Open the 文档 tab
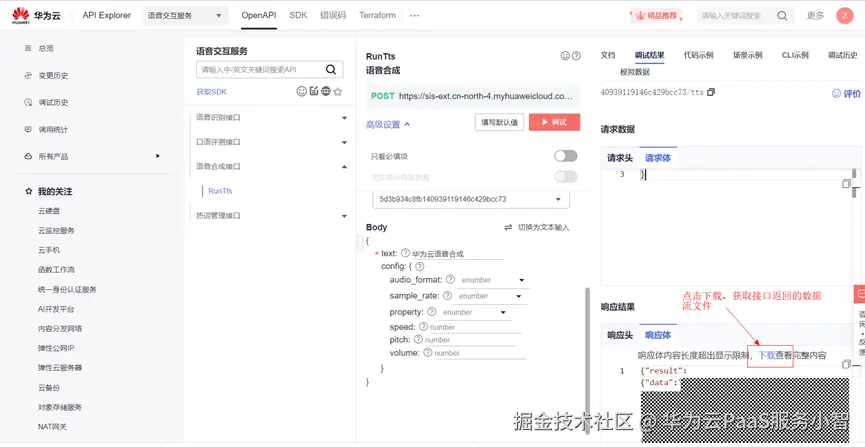 coord(608,55)
